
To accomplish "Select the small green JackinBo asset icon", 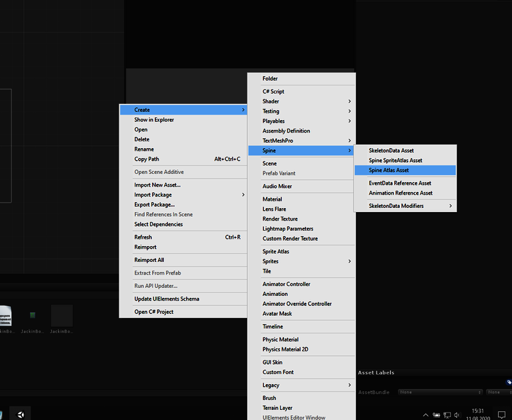I will 32,315.
